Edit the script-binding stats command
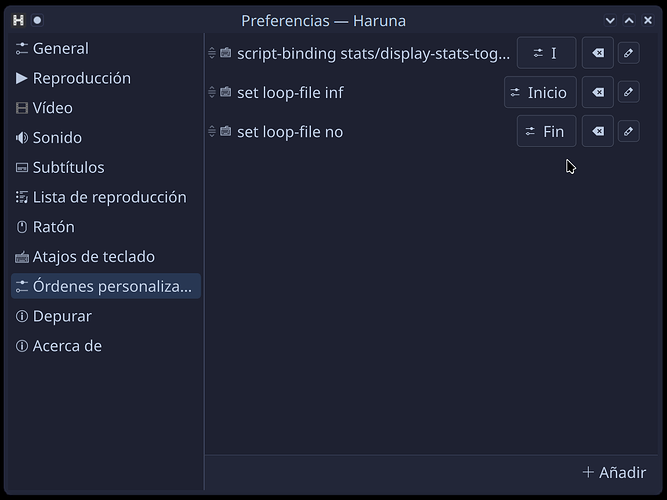Viewport: 667px width, 500px height. (628, 53)
